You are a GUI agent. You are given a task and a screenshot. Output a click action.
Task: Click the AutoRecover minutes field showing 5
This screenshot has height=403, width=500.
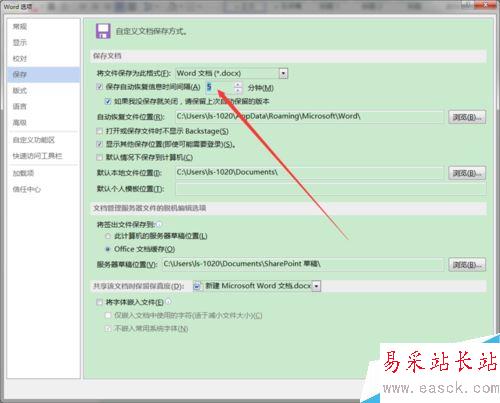(x=220, y=87)
